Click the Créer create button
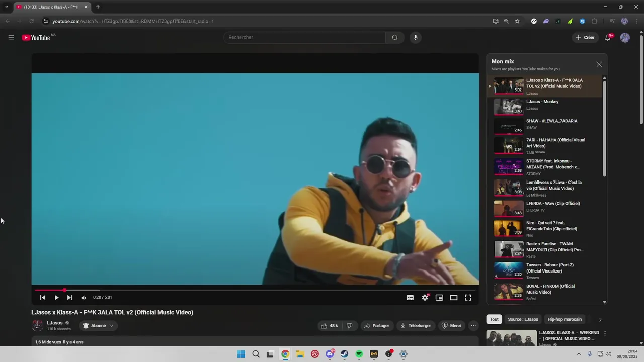 (585, 37)
